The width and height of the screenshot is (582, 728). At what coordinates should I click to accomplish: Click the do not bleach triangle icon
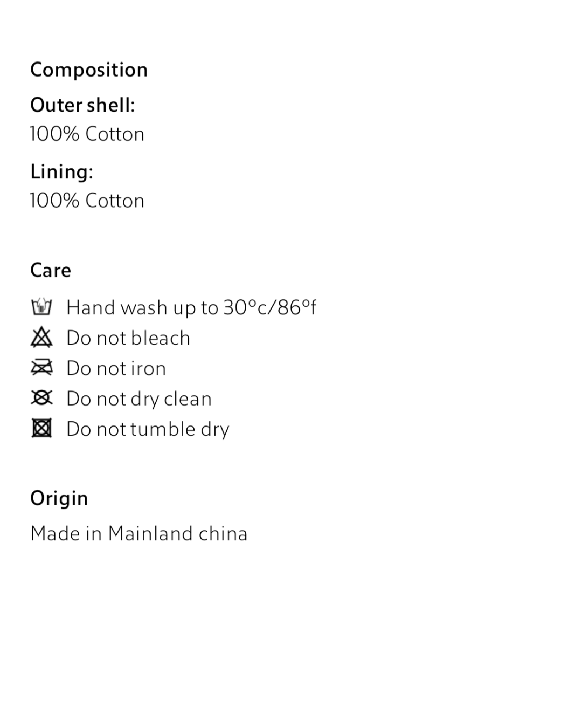41,338
